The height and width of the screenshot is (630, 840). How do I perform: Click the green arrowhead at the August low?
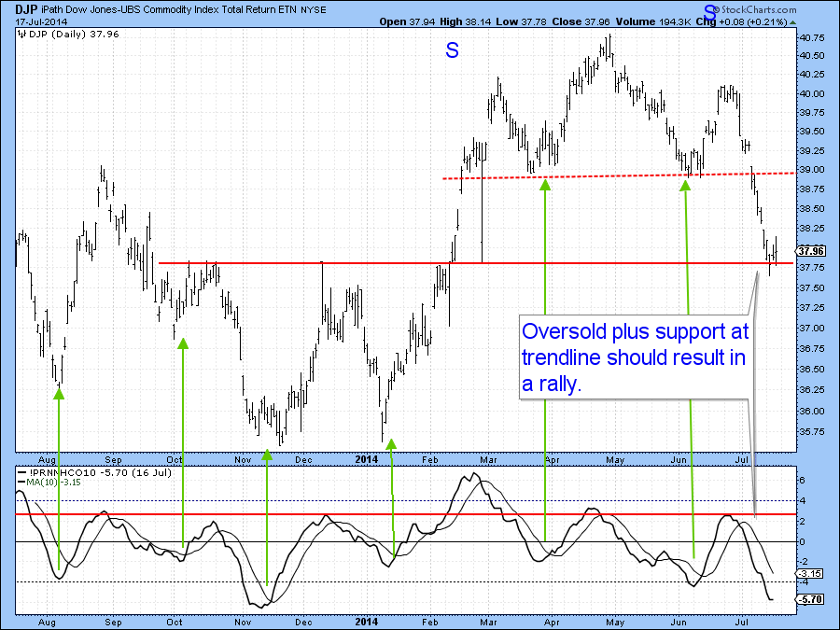tap(59, 394)
